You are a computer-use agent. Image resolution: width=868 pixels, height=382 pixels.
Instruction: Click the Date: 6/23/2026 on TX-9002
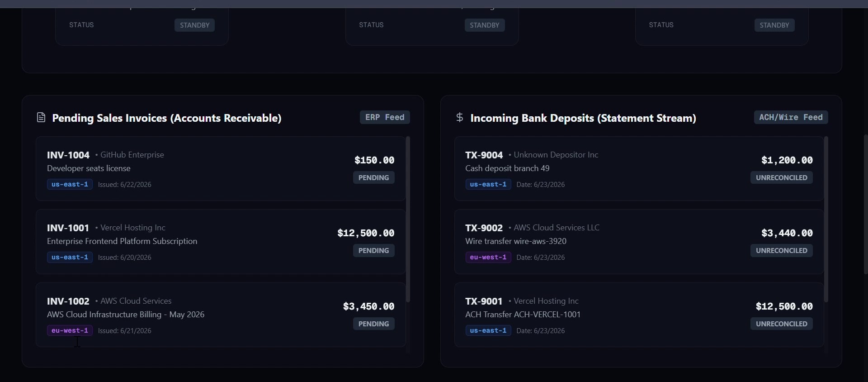pos(541,258)
